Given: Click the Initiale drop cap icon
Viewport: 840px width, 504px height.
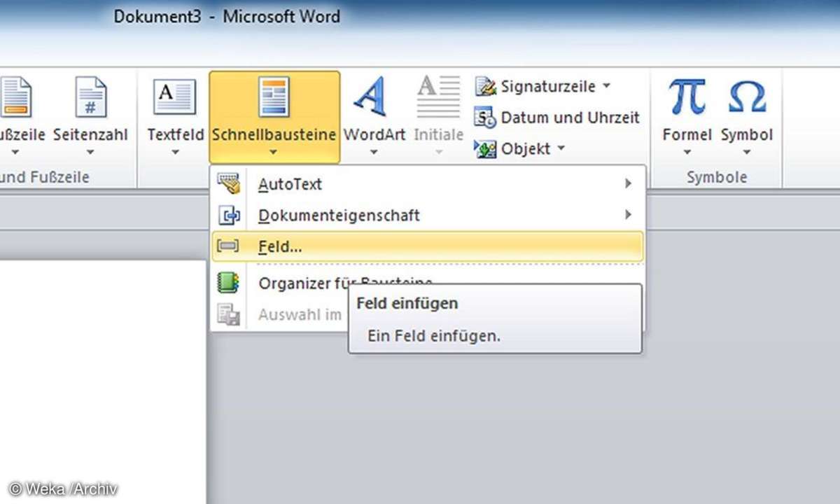Looking at the screenshot, I should tap(439, 97).
